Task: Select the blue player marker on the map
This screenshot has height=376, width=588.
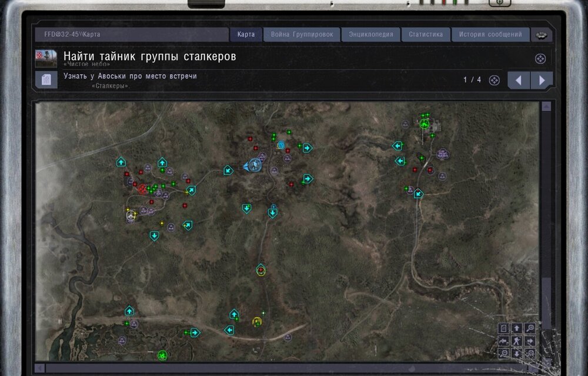Action: click(x=254, y=165)
